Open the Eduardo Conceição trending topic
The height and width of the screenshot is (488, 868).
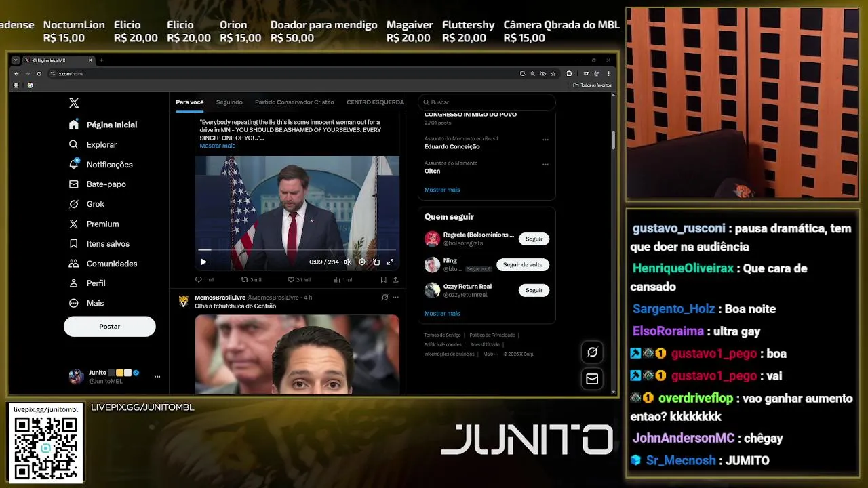pyautogui.click(x=452, y=146)
